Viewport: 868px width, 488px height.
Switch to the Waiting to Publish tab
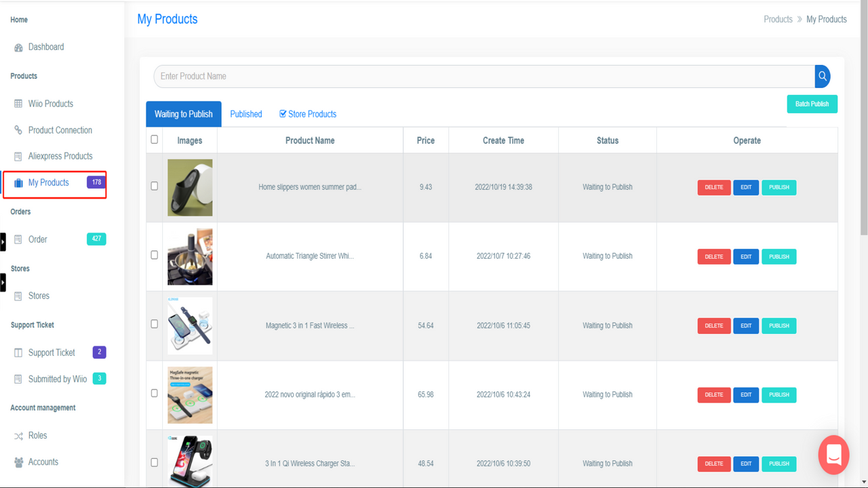[x=183, y=114]
